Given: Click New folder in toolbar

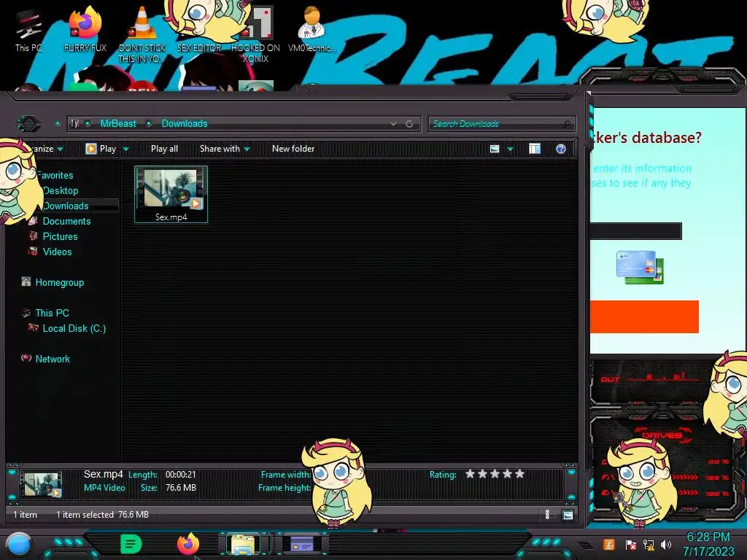Looking at the screenshot, I should pos(293,149).
